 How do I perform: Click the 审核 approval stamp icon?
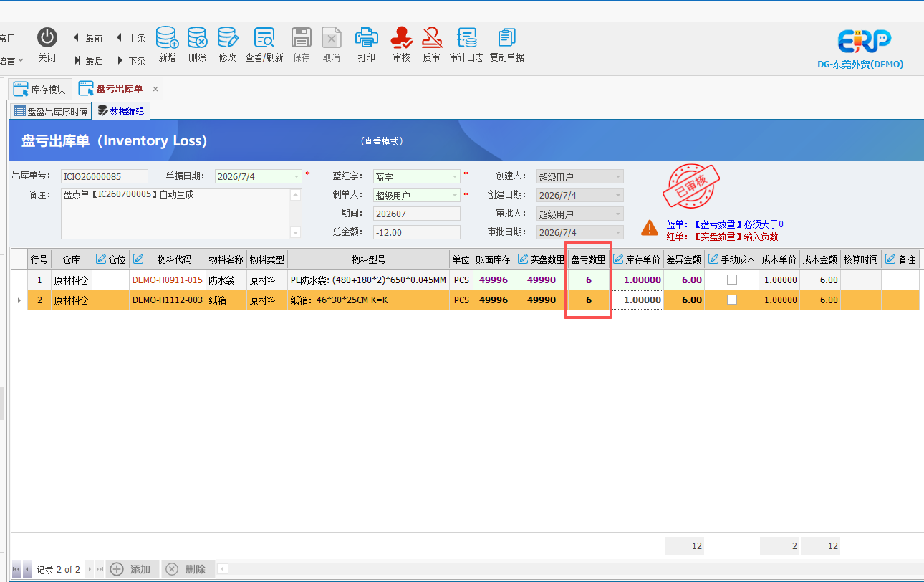point(402,37)
